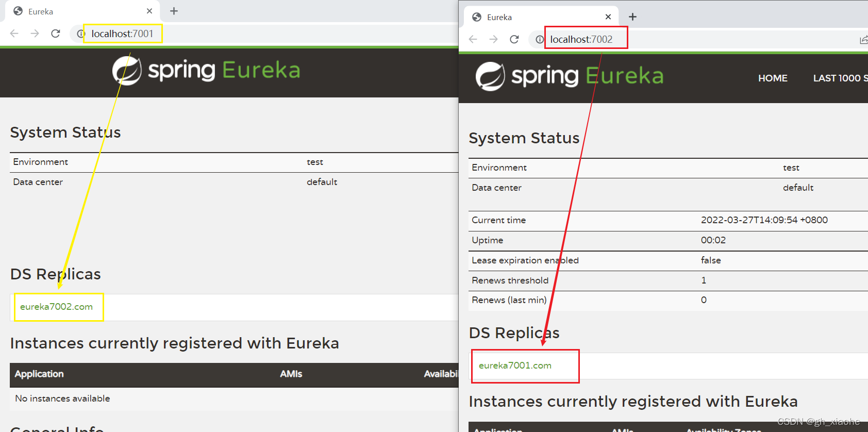Click the site info icon beside localhost:7001
868x432 pixels.
pyautogui.click(x=80, y=34)
